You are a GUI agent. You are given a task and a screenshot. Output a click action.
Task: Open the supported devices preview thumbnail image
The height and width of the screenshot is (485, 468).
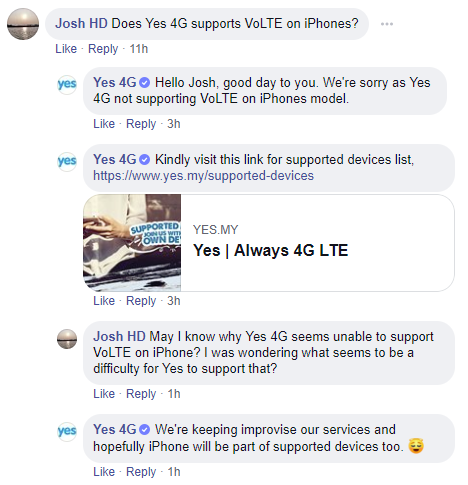coord(132,243)
